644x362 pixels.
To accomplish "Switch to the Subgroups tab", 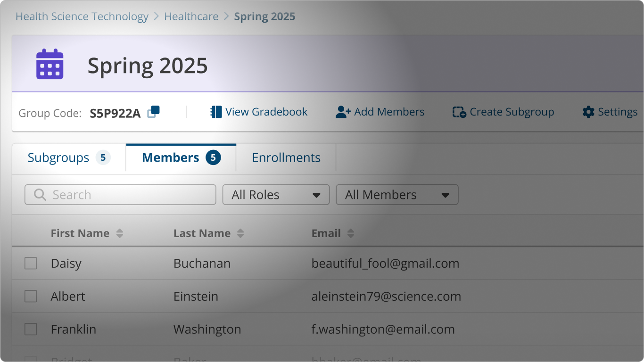I will 58,157.
